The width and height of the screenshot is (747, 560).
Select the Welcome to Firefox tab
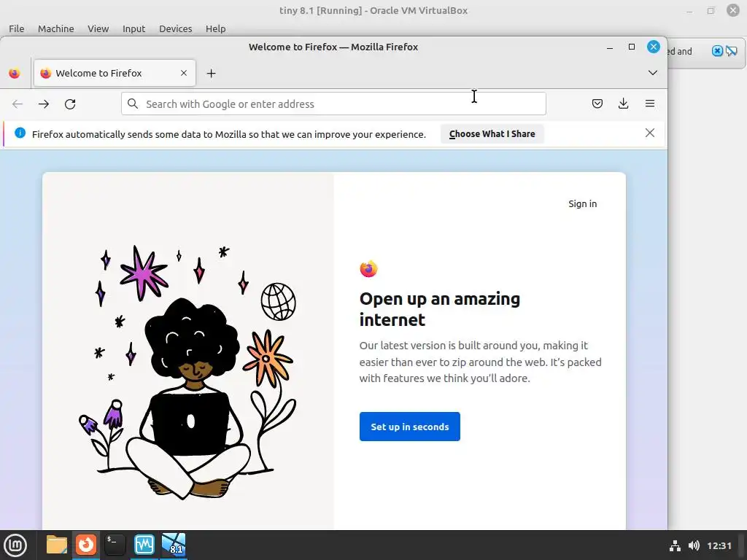pyautogui.click(x=115, y=74)
